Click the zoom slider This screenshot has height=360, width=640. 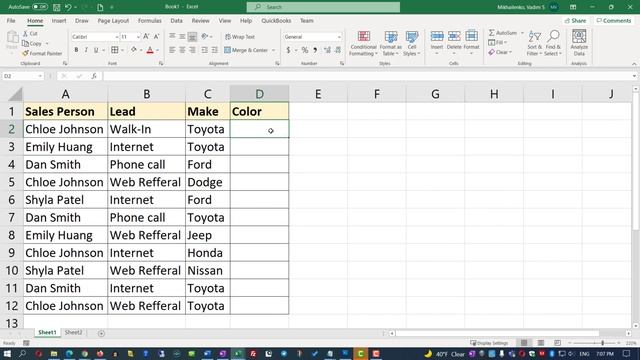click(602, 343)
